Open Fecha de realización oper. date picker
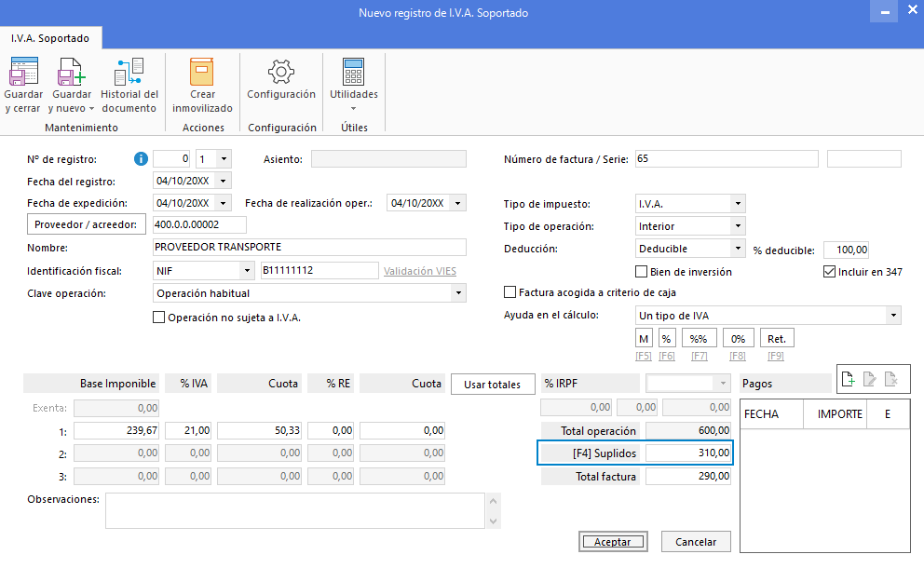Viewport: 924px width, 568px height. [458, 203]
